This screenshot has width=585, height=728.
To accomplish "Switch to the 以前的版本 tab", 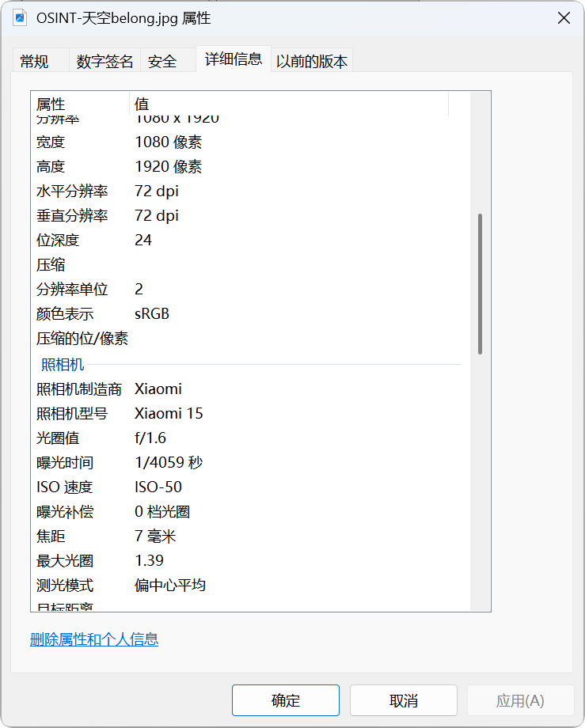I will pyautogui.click(x=312, y=62).
